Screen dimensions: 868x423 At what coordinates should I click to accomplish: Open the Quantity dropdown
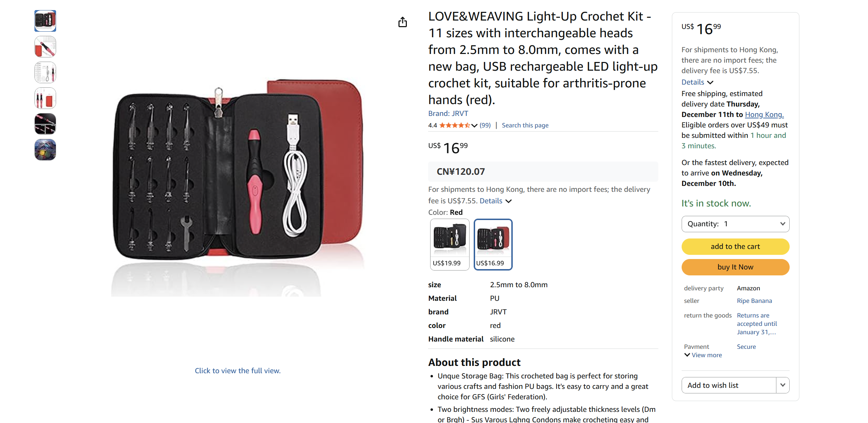(x=735, y=224)
